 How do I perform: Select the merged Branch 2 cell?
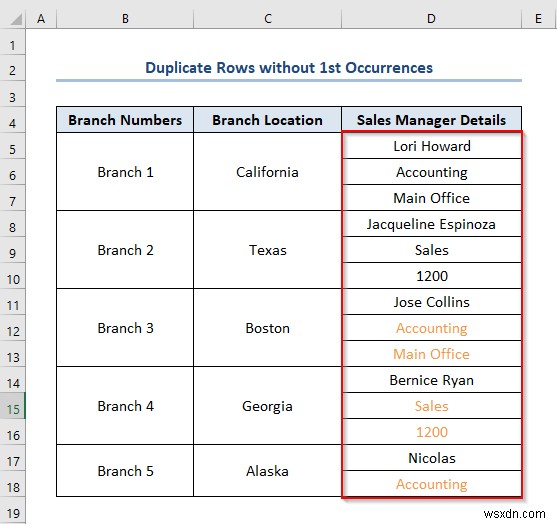pyautogui.click(x=125, y=250)
